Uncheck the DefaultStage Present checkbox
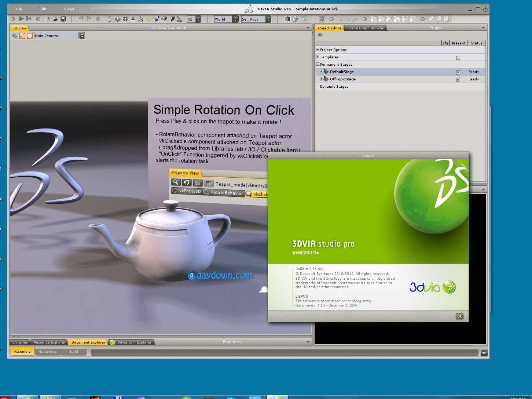 (458, 72)
